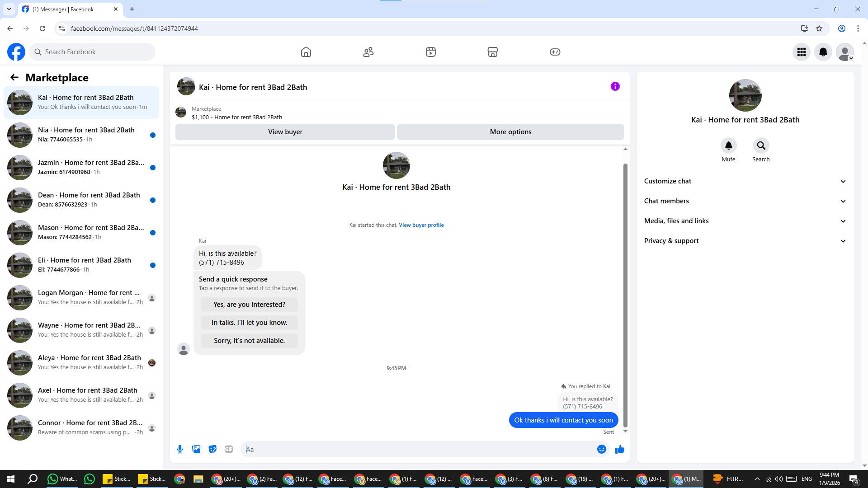Send a thumbs-up like

[x=619, y=449]
